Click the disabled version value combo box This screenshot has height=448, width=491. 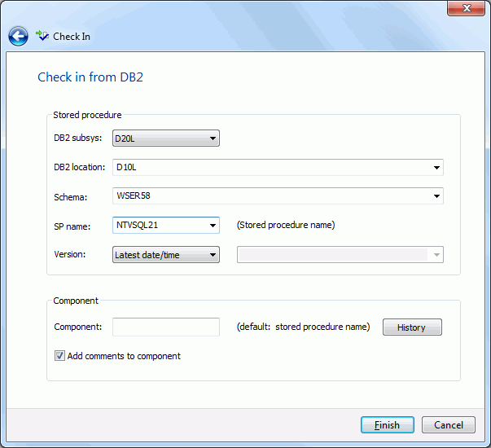340,255
